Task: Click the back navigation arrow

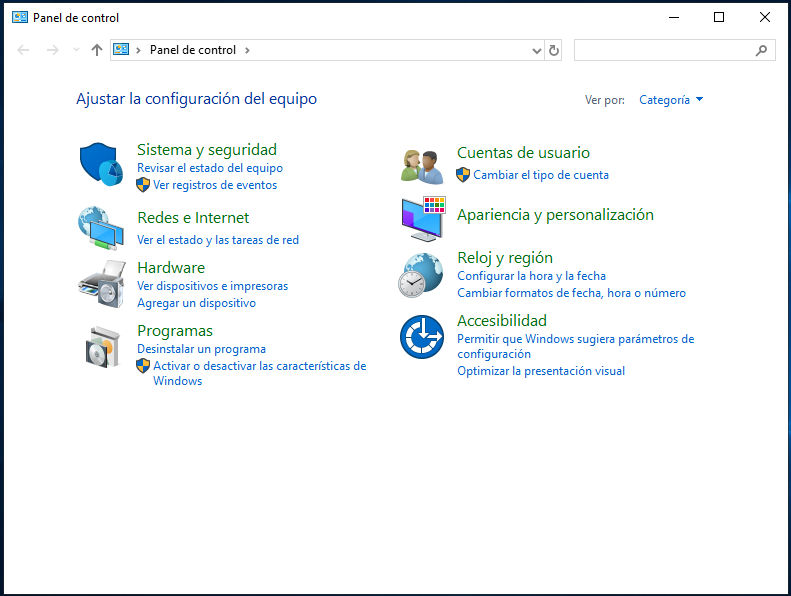Action: click(x=23, y=50)
